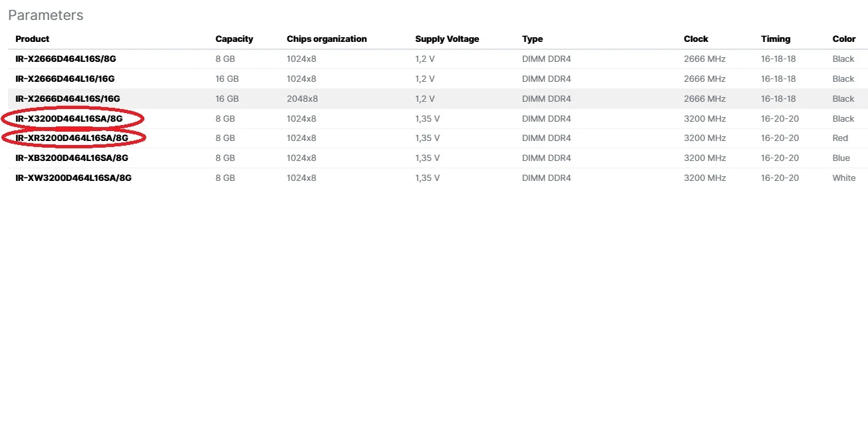Viewport: 868px width, 431px height.
Task: Click 1024x8 cell of IR-XW3200D464L16SA/8G
Action: (x=301, y=178)
